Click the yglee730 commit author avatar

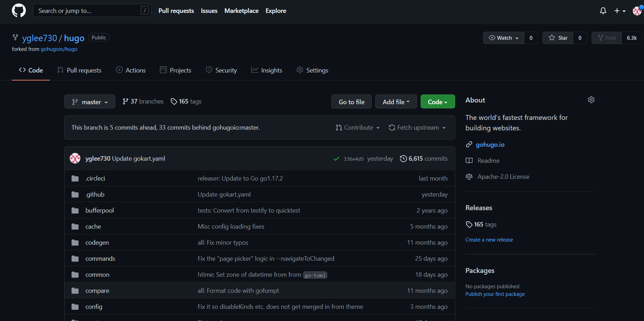[75, 158]
